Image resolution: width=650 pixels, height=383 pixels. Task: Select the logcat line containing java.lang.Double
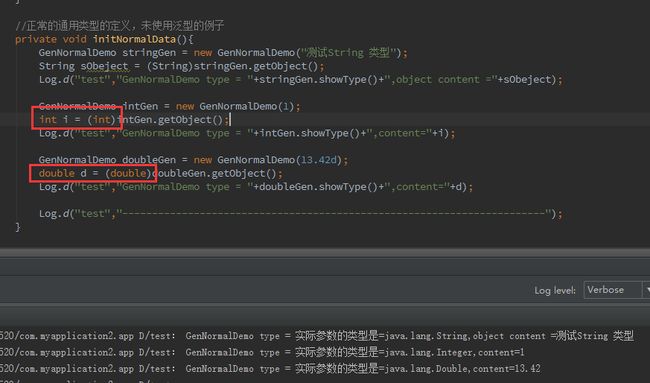[270, 368]
